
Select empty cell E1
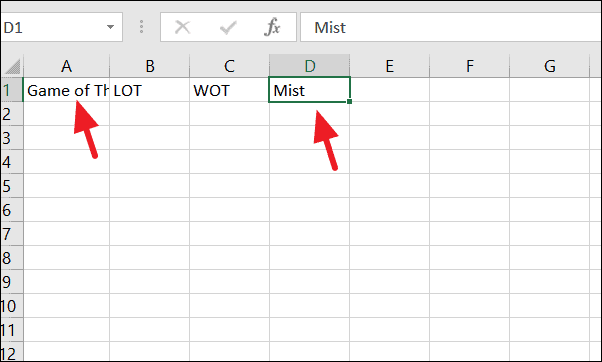coord(390,90)
